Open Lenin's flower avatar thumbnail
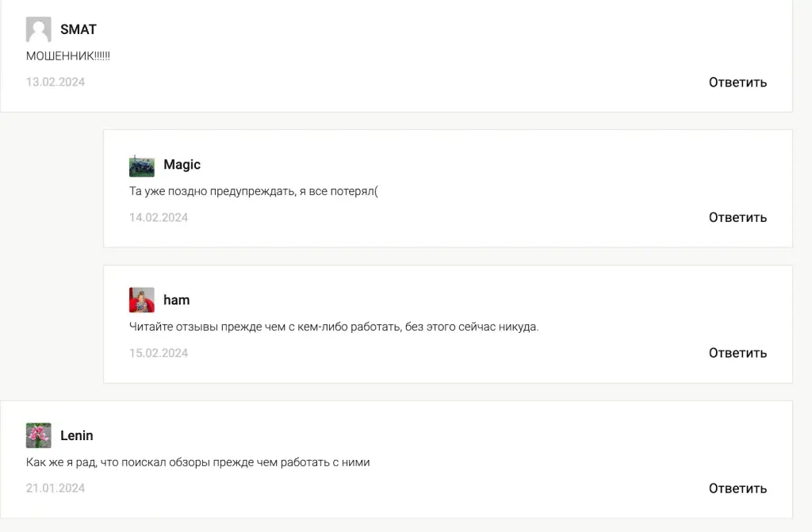Screen dimensions: 812x532 (x=38, y=435)
